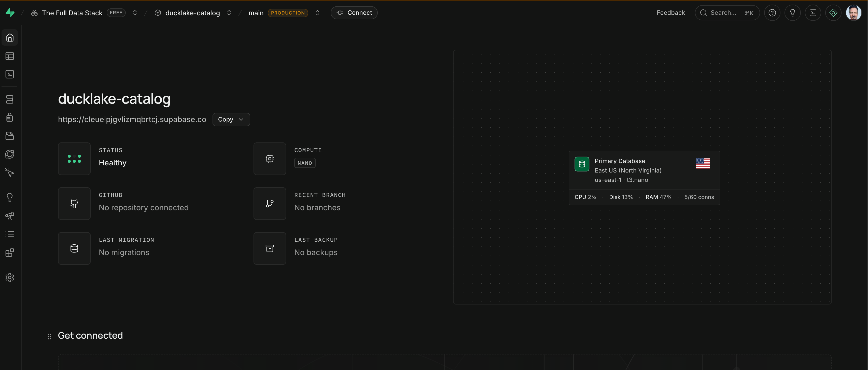Open the AI Assistant diamond icon

point(833,13)
